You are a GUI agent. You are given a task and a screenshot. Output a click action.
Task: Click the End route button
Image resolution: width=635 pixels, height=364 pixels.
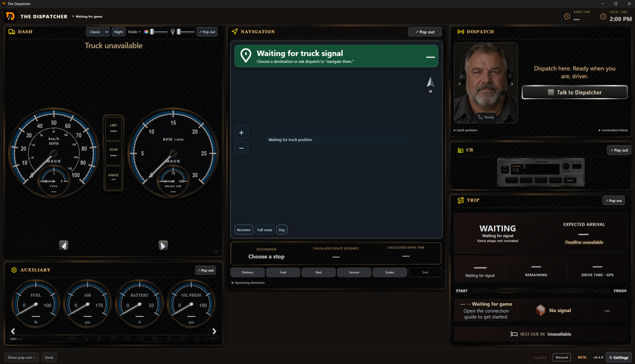425,272
